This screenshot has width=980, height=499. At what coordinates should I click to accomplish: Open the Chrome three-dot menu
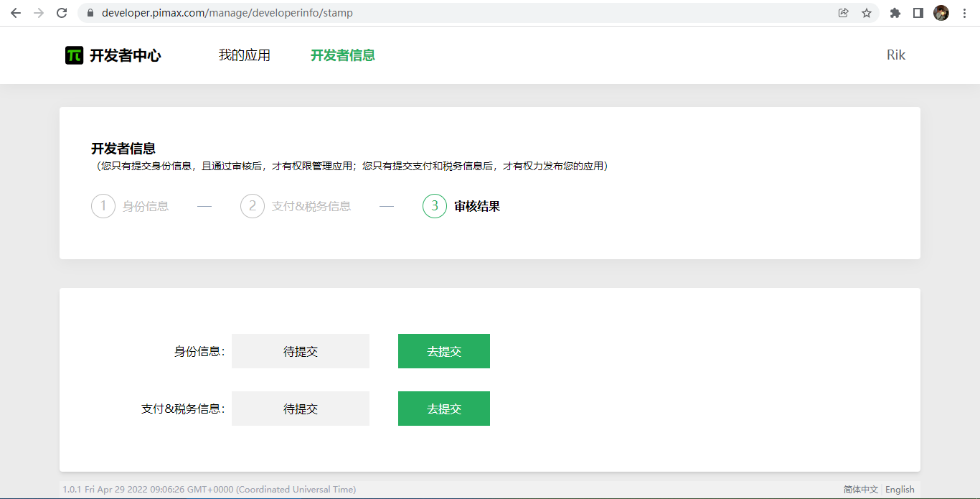[x=964, y=13]
